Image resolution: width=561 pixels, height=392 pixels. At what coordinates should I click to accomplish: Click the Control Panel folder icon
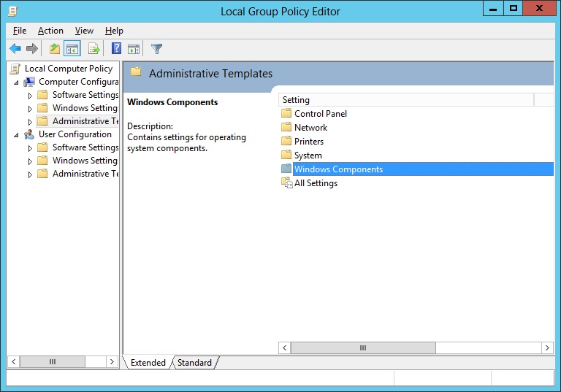pyautogui.click(x=286, y=113)
